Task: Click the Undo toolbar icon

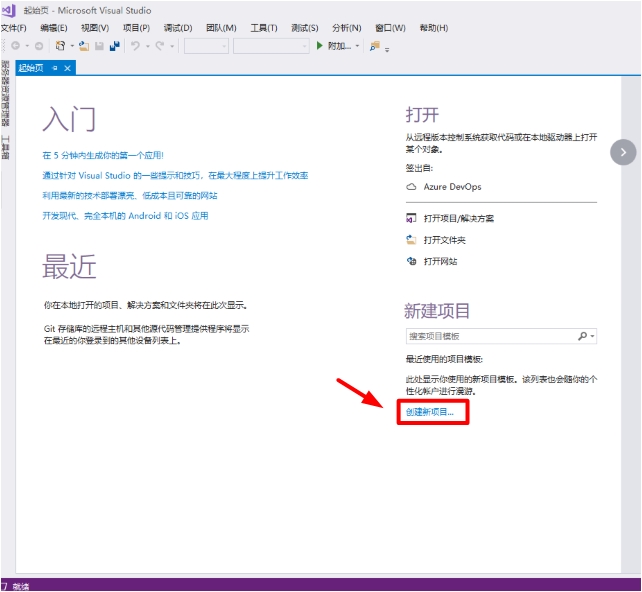Action: [x=135, y=46]
